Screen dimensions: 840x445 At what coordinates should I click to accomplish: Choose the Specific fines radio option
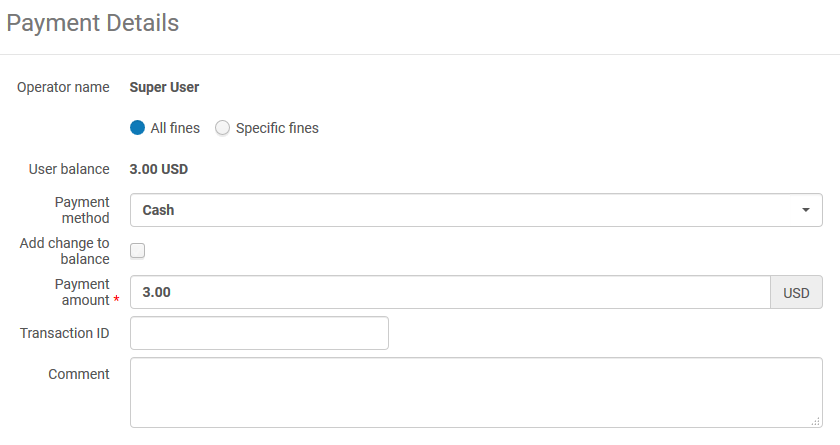(x=223, y=128)
